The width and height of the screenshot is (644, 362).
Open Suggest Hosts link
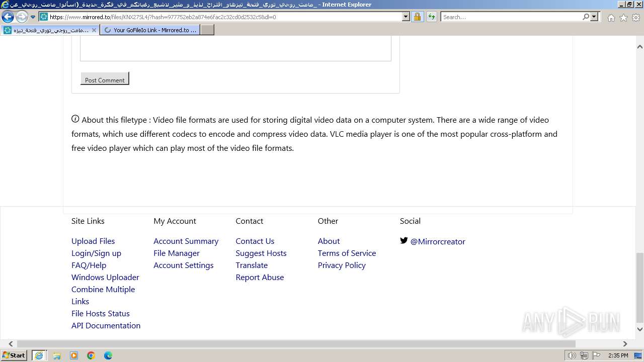pos(261,253)
